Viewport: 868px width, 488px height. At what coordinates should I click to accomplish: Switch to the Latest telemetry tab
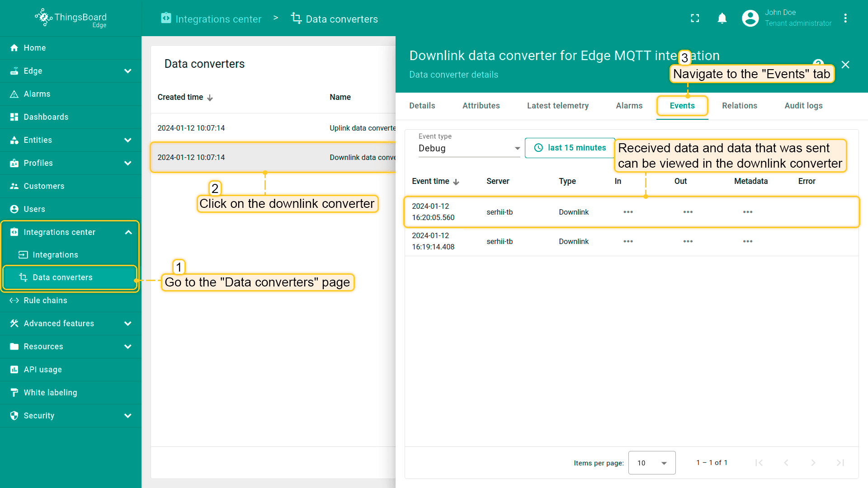[x=557, y=106]
